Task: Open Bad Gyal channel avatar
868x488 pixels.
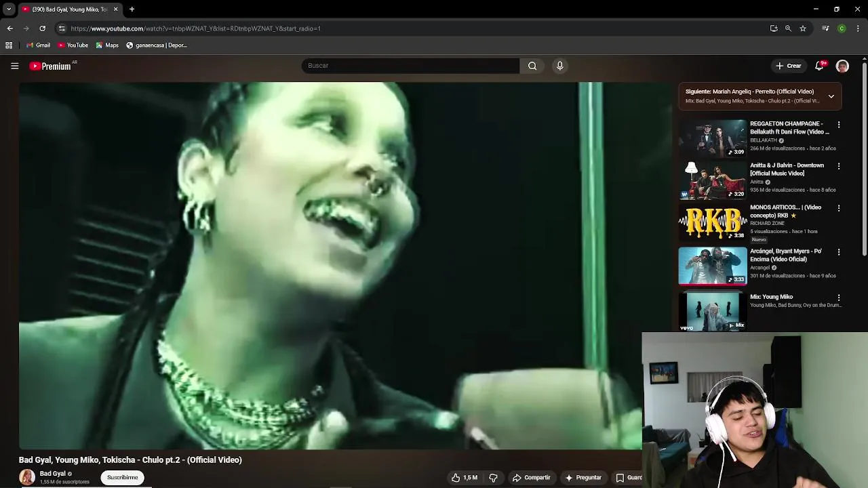Action: point(27,477)
